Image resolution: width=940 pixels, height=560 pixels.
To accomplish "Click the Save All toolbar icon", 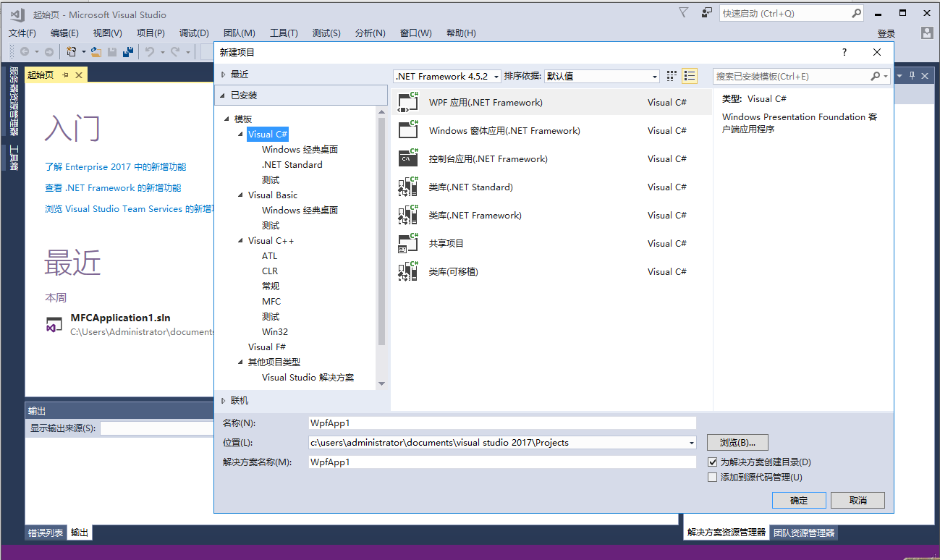I will (x=128, y=51).
